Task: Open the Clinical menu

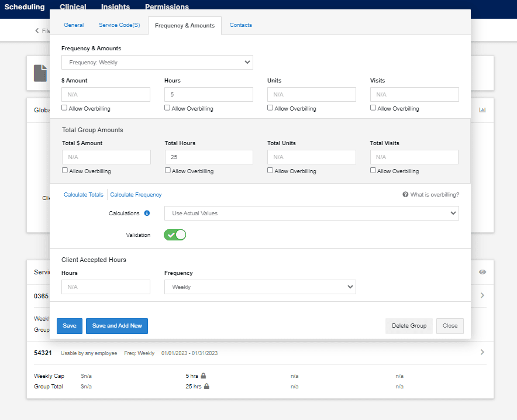Action: [73, 7]
